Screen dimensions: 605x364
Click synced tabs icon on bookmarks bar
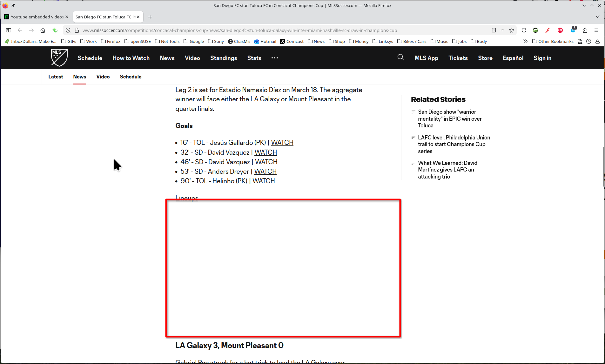(x=580, y=41)
